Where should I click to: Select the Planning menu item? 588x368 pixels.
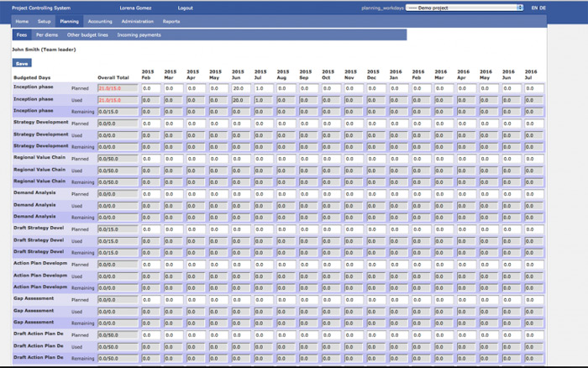(x=70, y=21)
